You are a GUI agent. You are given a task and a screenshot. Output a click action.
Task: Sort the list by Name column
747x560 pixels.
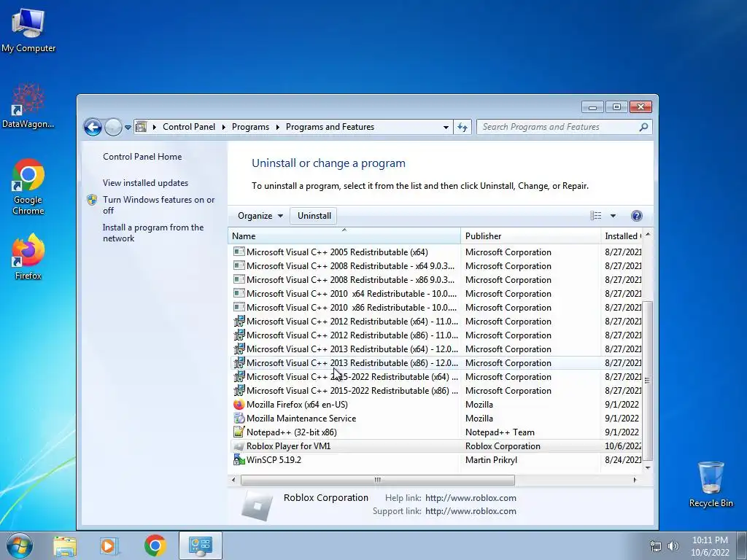pos(344,236)
